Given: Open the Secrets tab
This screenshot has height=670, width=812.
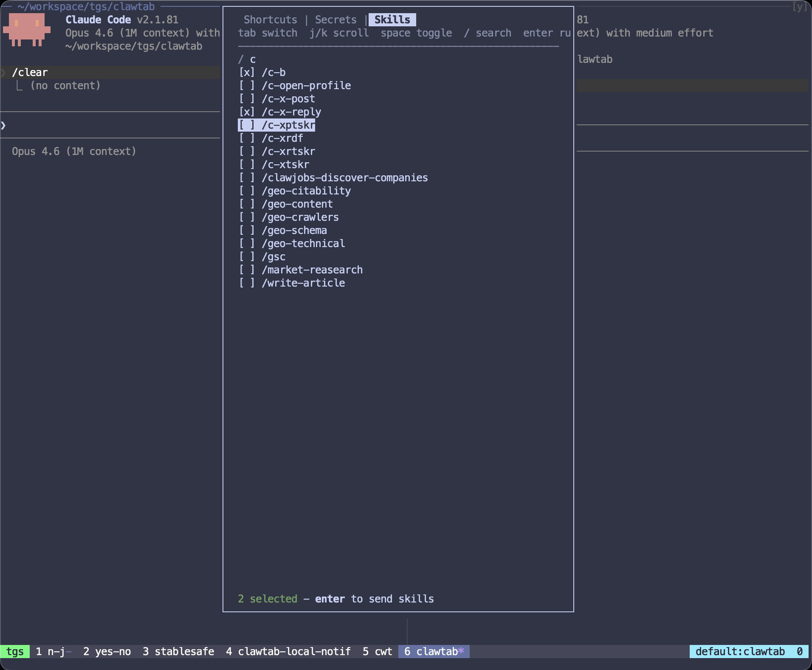Looking at the screenshot, I should (336, 20).
